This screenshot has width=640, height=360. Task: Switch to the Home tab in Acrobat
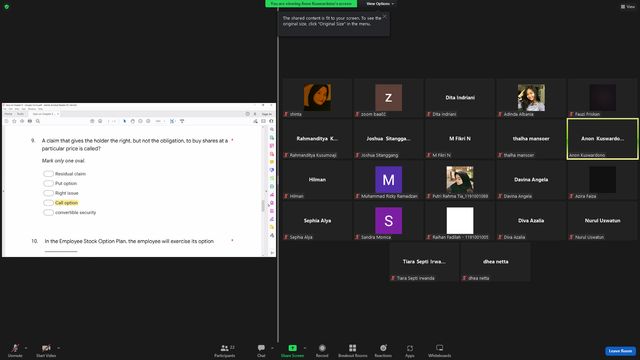8,114
